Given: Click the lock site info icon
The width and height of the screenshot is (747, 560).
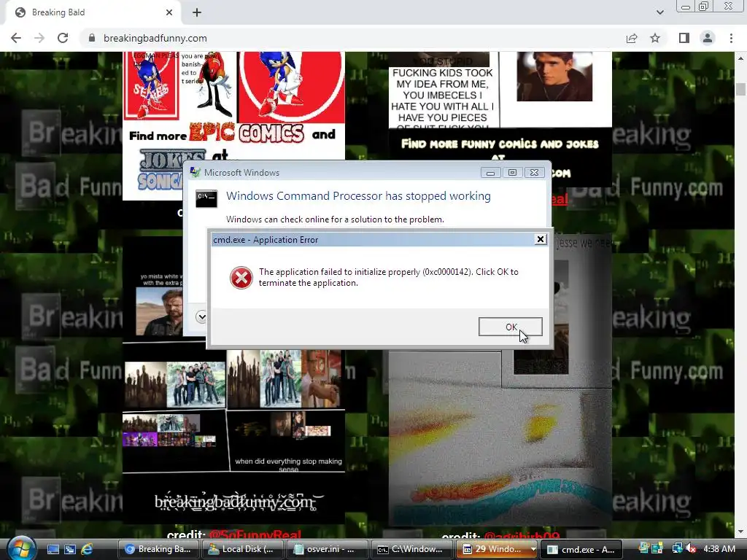Looking at the screenshot, I should [x=92, y=38].
